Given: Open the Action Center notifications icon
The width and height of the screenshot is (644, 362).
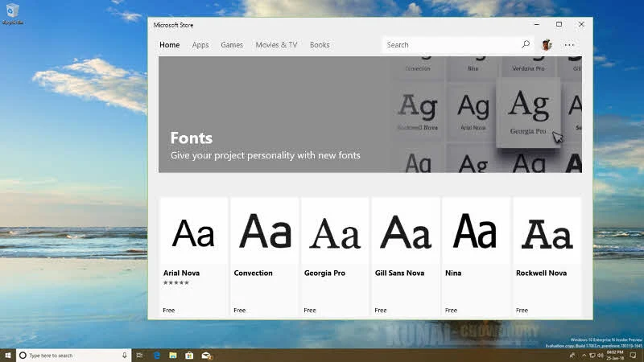Looking at the screenshot, I should tap(634, 356).
